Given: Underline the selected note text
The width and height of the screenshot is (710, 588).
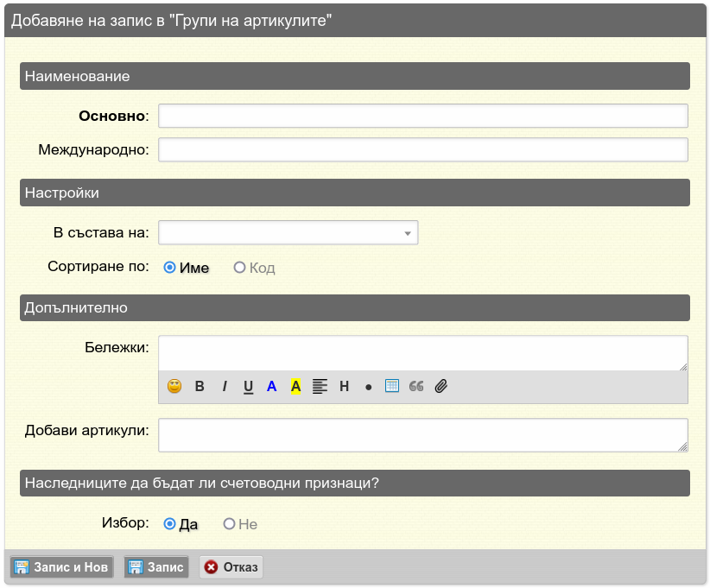Looking at the screenshot, I should coord(248,387).
